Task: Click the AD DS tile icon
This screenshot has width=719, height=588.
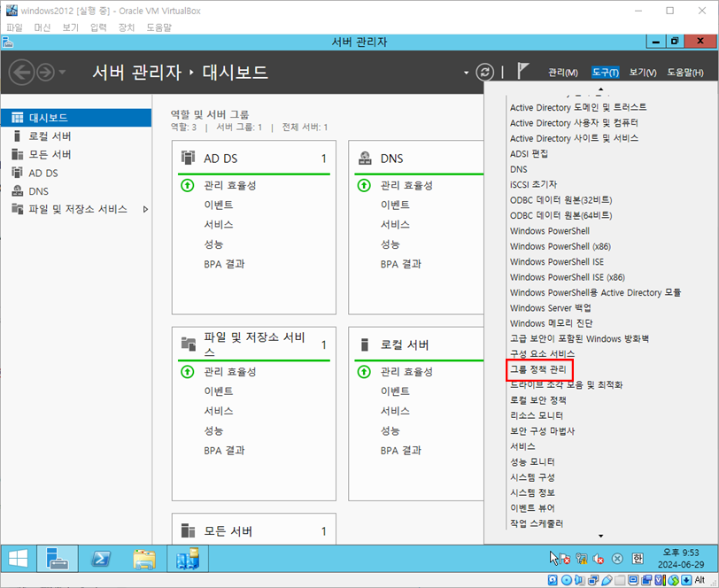Action: click(188, 158)
